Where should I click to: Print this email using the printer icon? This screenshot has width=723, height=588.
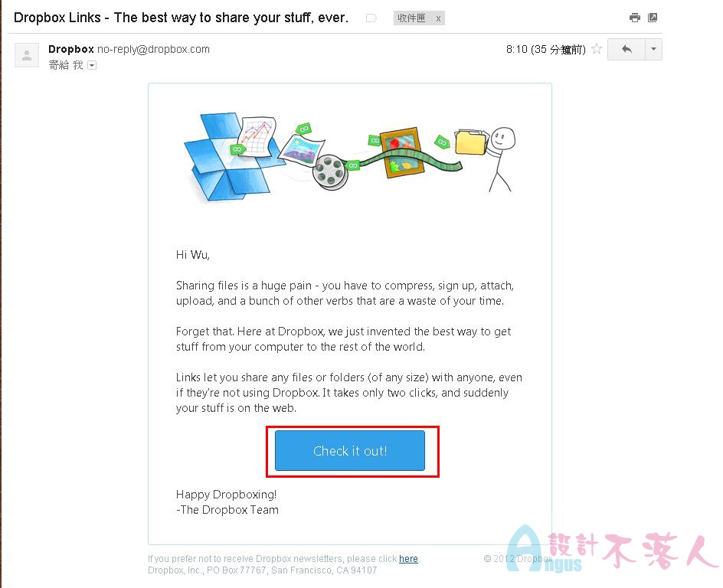click(x=634, y=18)
